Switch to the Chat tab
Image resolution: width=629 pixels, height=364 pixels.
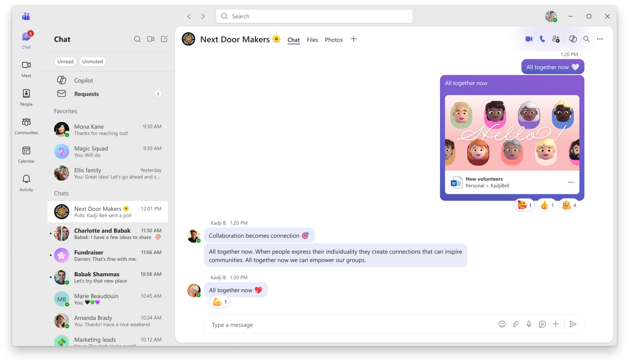click(294, 40)
